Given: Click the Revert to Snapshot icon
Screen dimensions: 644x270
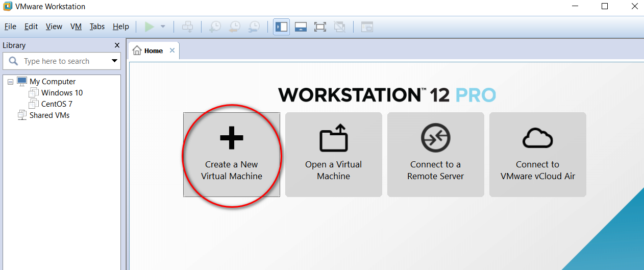Looking at the screenshot, I should [234, 27].
